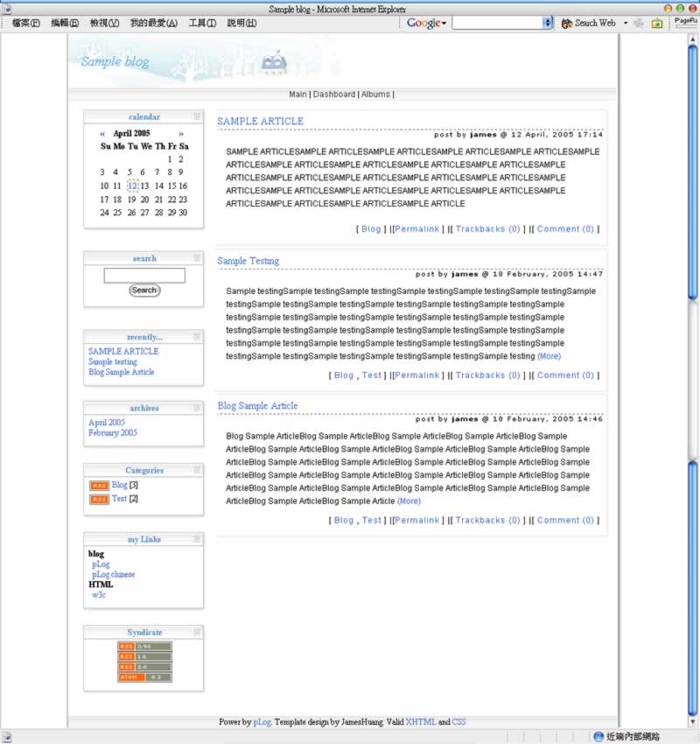Click the Test tag under Sample Testing post
This screenshot has width=700, height=744.
(371, 376)
